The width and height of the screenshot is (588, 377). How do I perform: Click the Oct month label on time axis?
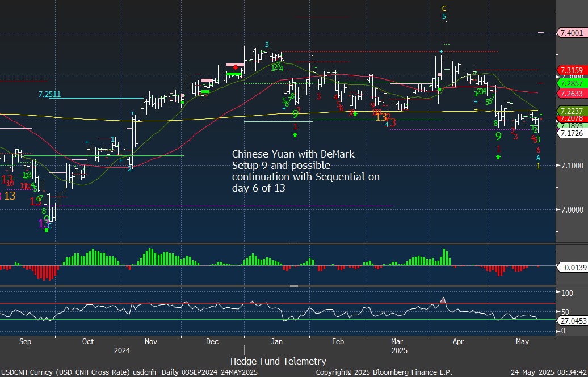tap(88, 341)
